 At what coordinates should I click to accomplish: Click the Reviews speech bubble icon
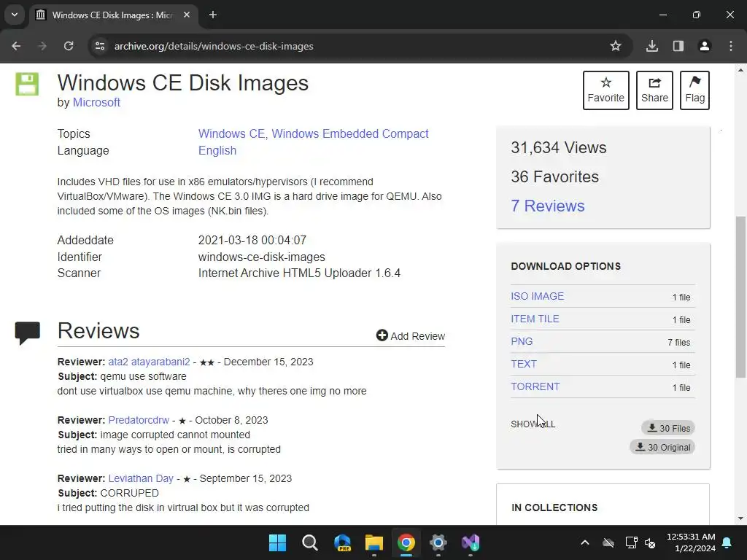pos(28,332)
